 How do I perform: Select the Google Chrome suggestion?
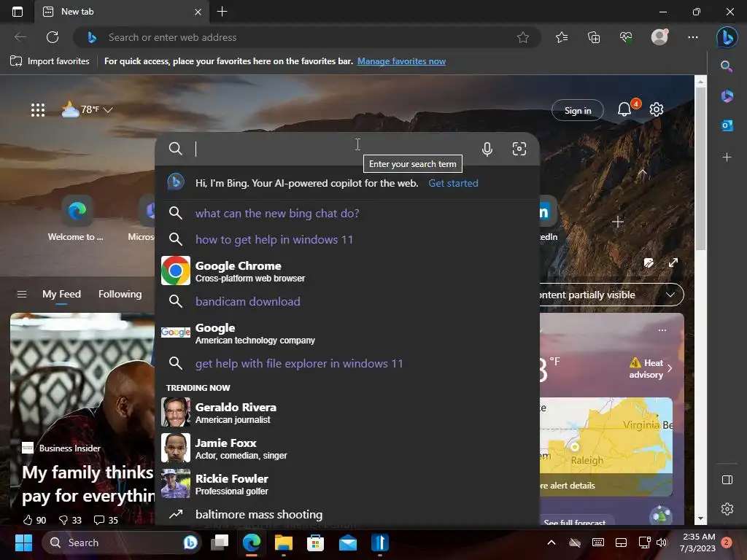point(347,271)
